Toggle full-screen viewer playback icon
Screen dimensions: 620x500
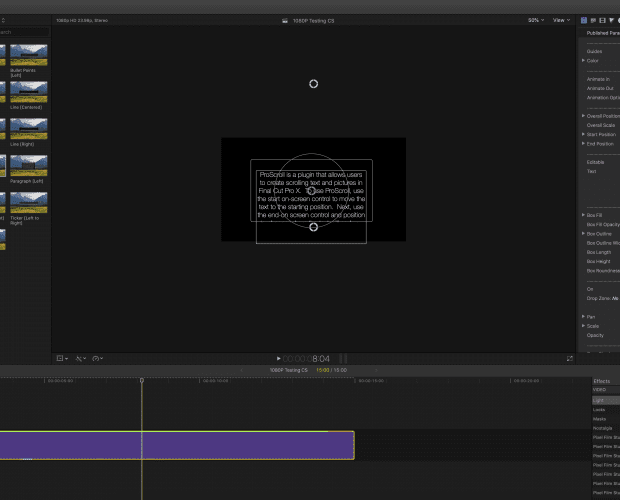pyautogui.click(x=569, y=358)
